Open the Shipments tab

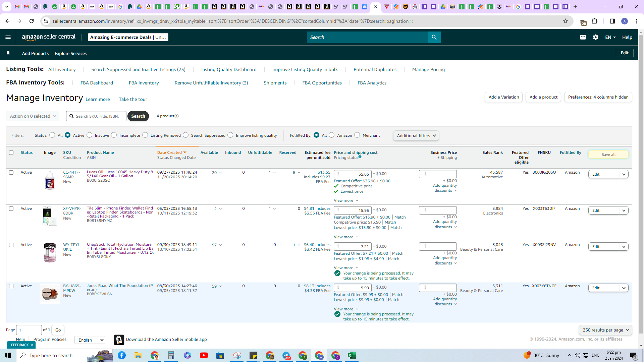[275, 83]
